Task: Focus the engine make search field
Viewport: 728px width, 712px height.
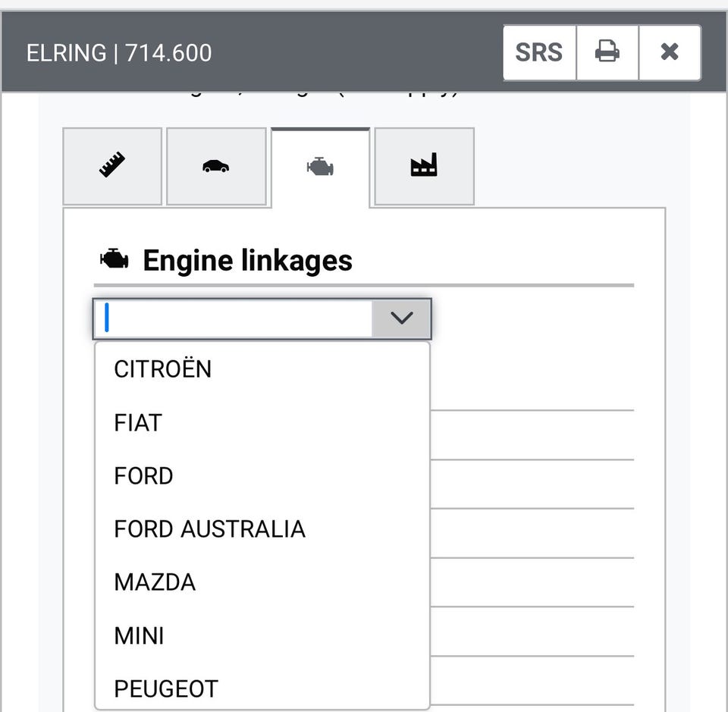Action: 233,318
